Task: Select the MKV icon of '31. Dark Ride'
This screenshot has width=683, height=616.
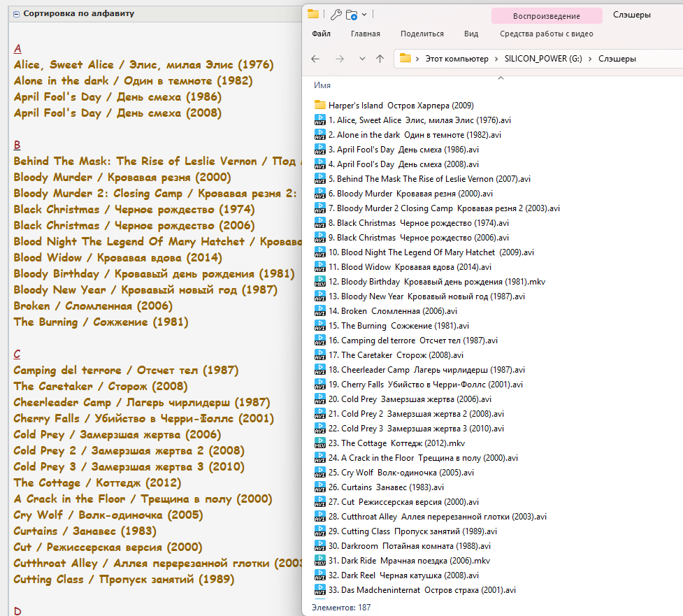Action: click(319, 561)
